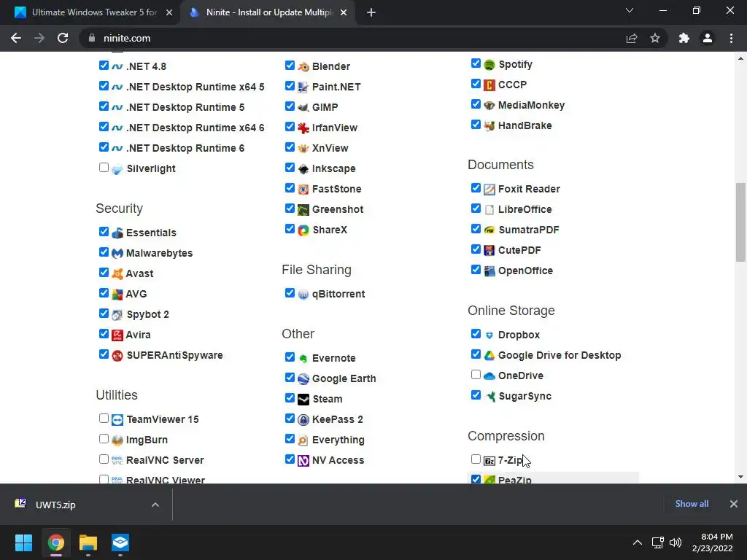Open the clock and date panel
Screen dimensions: 747x560
coord(712,542)
